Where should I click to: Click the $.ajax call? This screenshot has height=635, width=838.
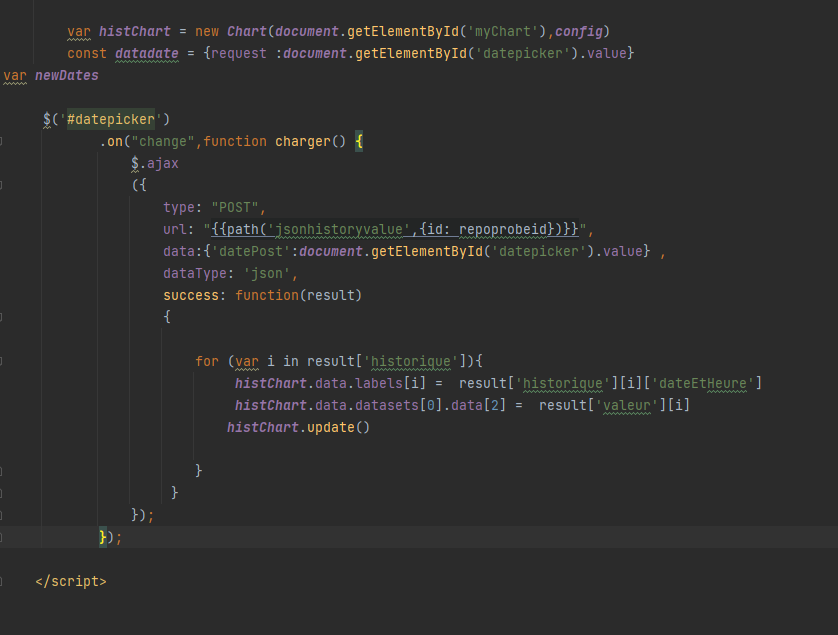pos(154,164)
